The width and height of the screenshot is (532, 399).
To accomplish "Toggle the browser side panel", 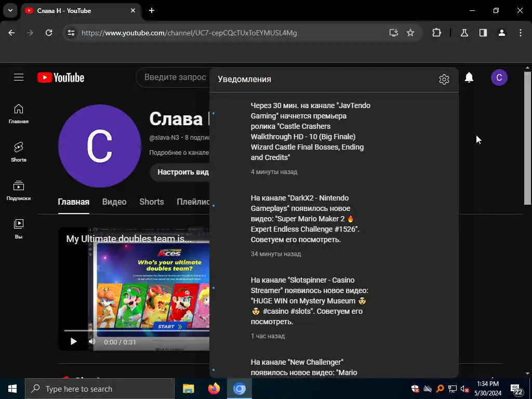I will tap(483, 33).
